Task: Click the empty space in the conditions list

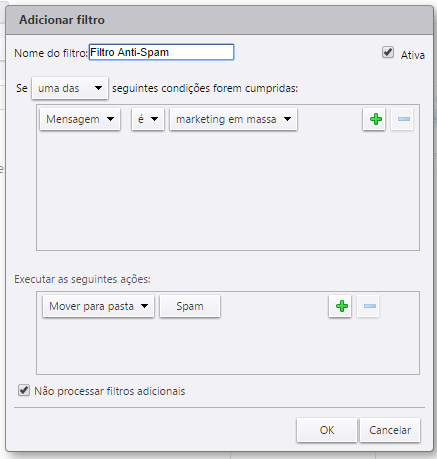Action: point(228,190)
